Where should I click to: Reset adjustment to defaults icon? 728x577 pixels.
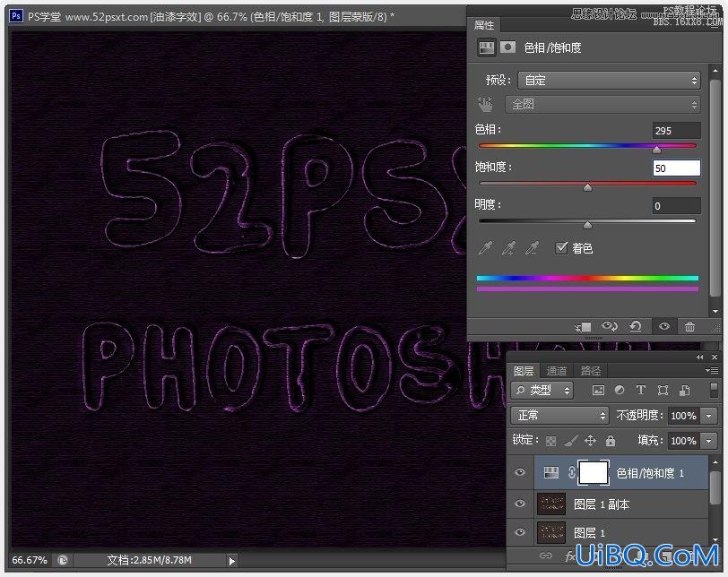636,326
